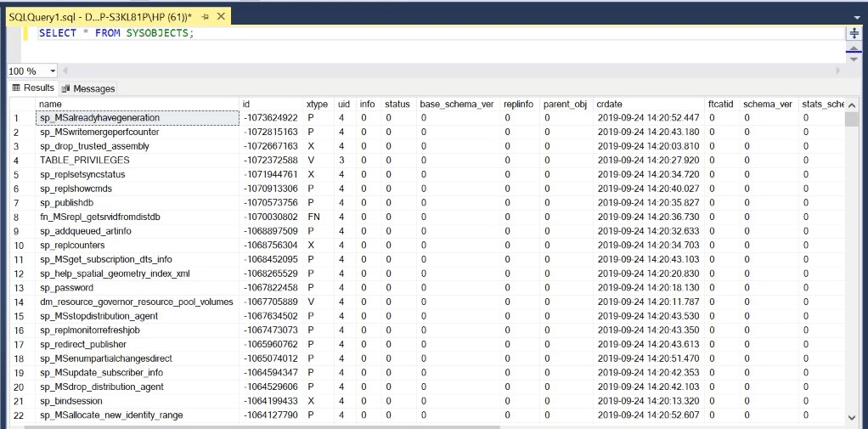
Task: Open the 100 % zoom dropdown
Action: pyautogui.click(x=54, y=71)
